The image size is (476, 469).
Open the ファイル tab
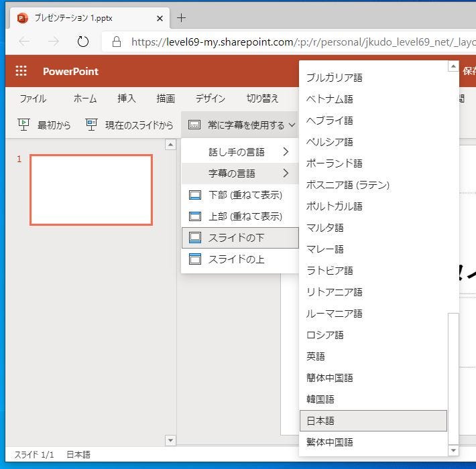(x=33, y=98)
